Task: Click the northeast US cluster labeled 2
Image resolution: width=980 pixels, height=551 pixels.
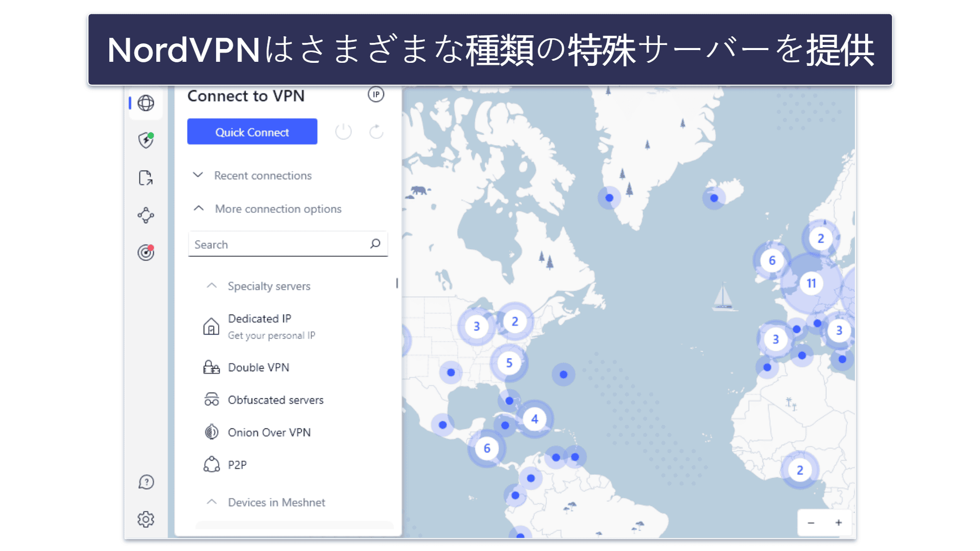Action: pos(515,321)
